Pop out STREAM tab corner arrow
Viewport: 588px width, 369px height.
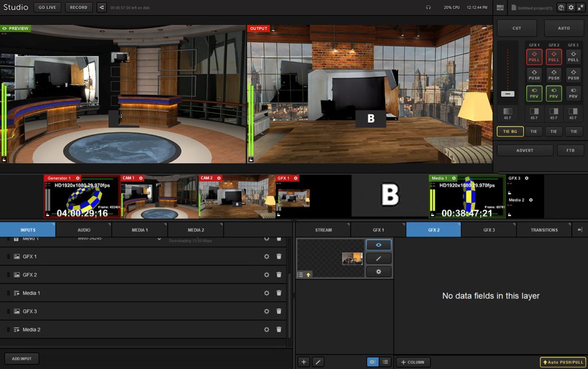[349, 224]
